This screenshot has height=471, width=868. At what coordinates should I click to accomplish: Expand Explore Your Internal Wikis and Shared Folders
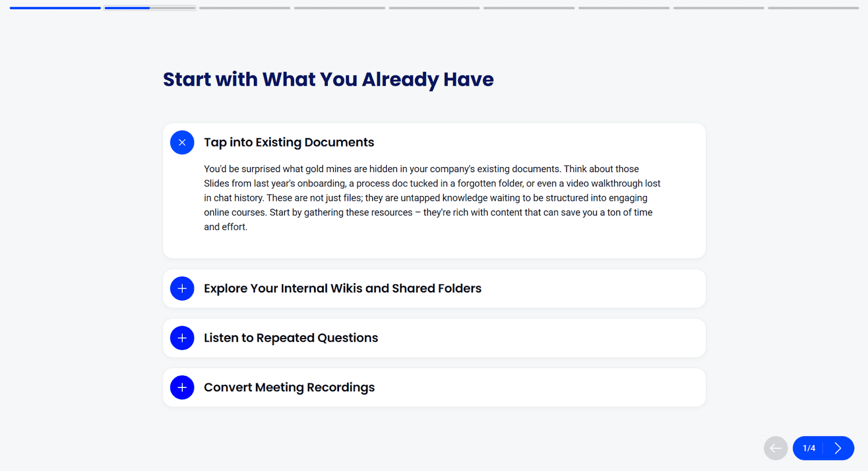point(342,289)
